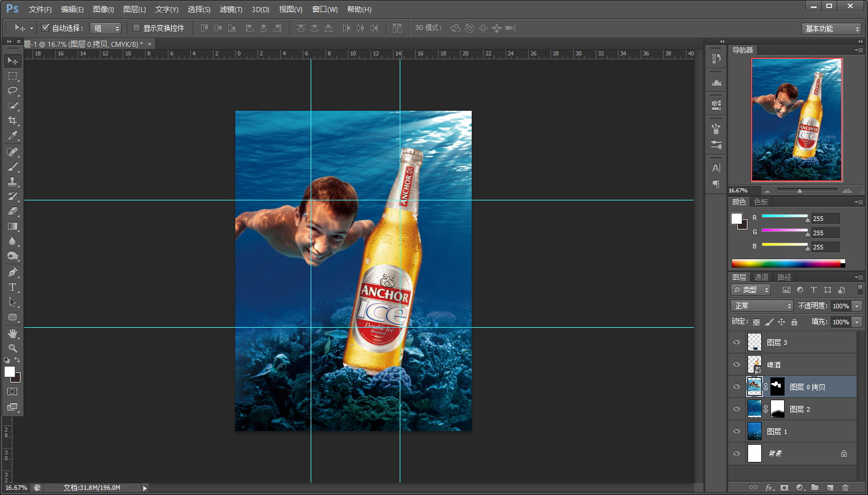Expand the status bar info arrow
Screen dimensions: 868x495
pos(145,488)
